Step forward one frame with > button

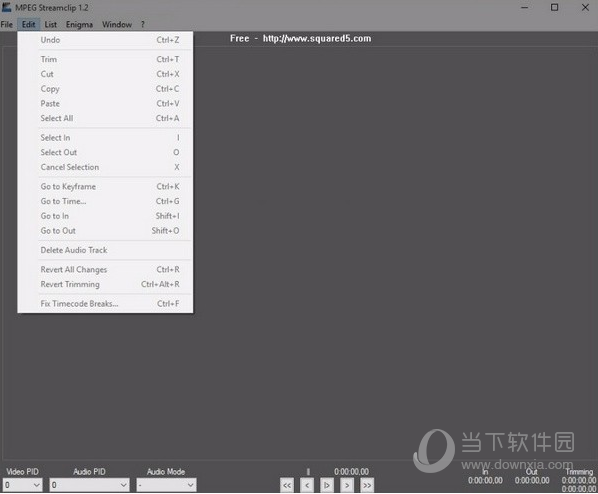[347, 486]
